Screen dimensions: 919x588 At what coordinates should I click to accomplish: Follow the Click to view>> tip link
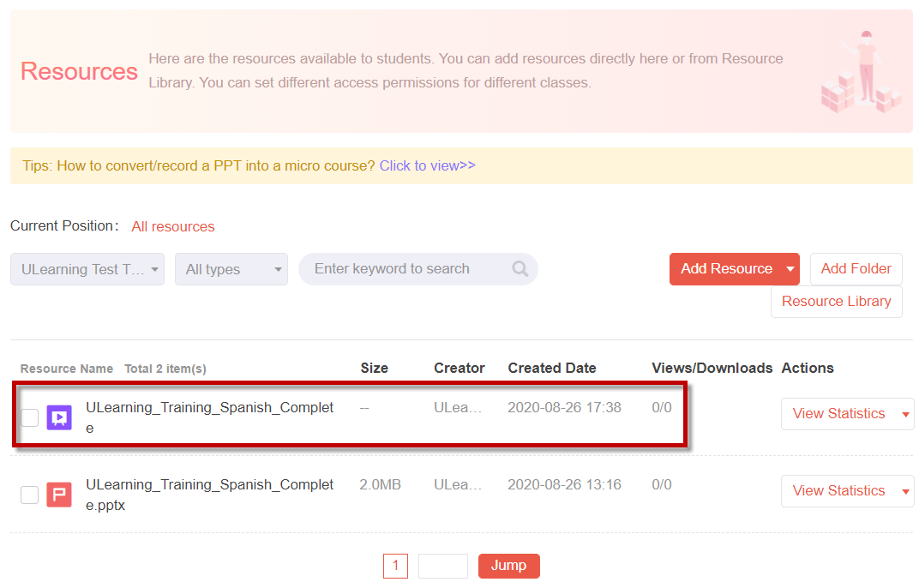click(427, 166)
